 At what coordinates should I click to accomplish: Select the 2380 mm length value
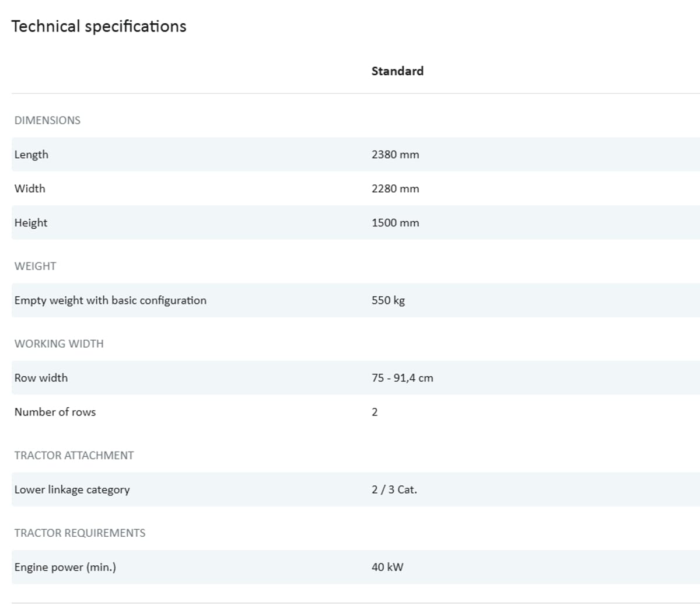tap(395, 155)
